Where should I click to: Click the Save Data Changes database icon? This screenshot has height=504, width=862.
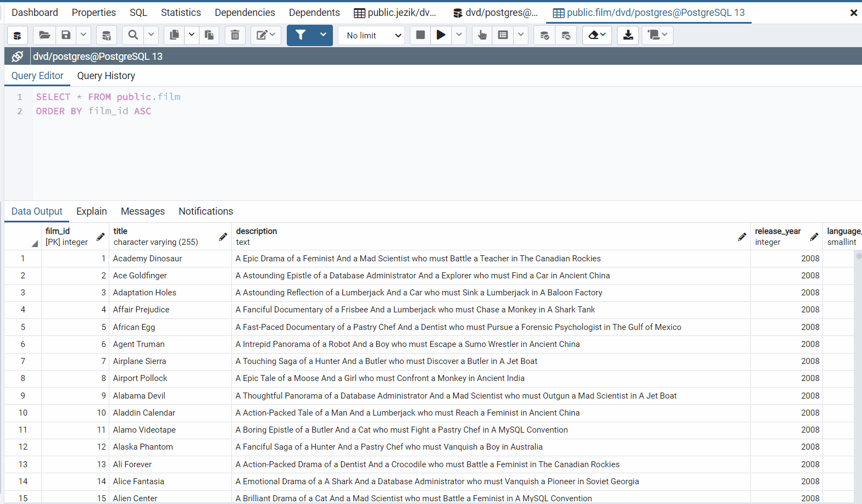tap(107, 35)
